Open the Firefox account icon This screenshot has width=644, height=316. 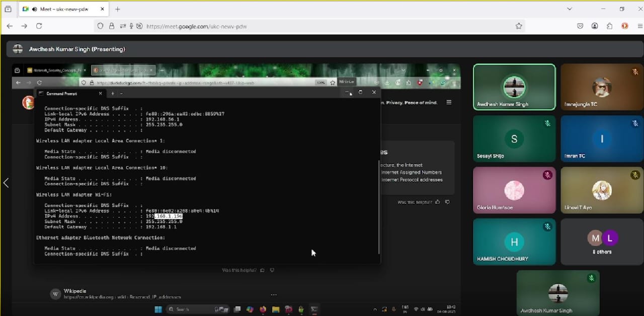coord(595,26)
